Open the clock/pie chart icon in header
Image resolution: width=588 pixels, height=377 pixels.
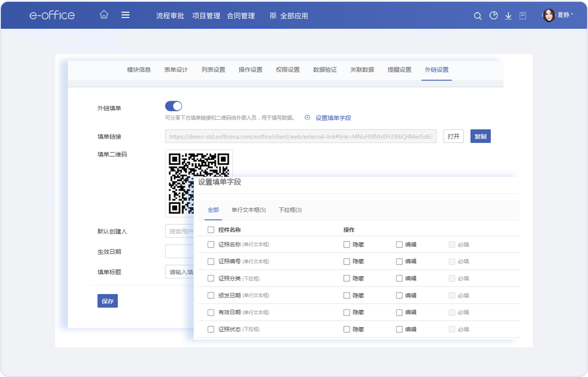(x=494, y=16)
